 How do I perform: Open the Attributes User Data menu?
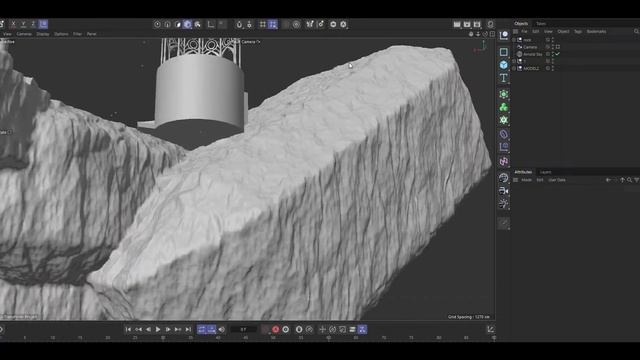[557, 180]
